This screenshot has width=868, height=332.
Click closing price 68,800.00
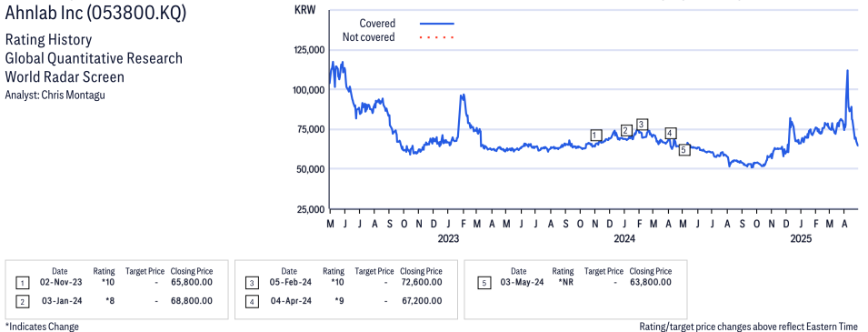coord(192,301)
